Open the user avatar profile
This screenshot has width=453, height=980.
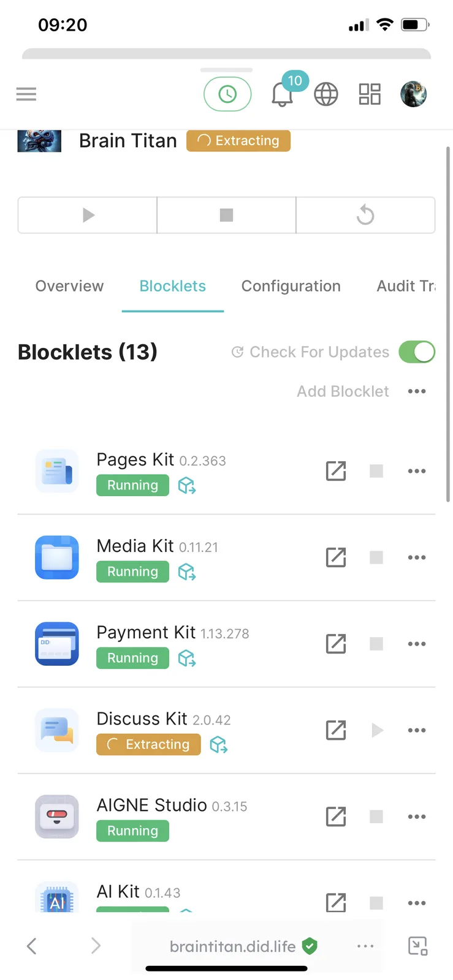pos(414,94)
